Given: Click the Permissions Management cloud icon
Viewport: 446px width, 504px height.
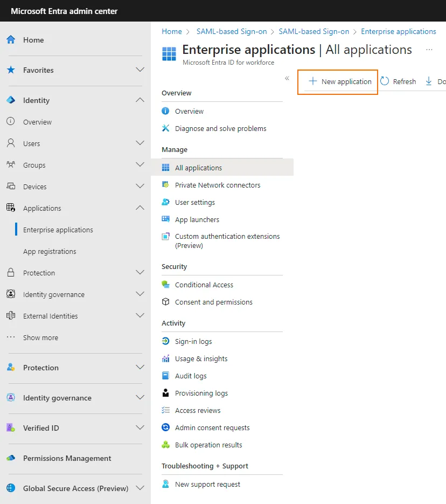Looking at the screenshot, I should pyautogui.click(x=11, y=458).
